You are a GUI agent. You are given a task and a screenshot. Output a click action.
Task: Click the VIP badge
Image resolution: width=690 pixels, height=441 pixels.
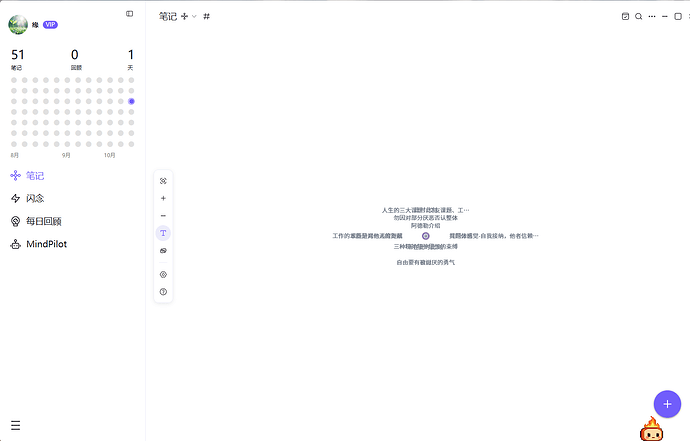point(50,25)
